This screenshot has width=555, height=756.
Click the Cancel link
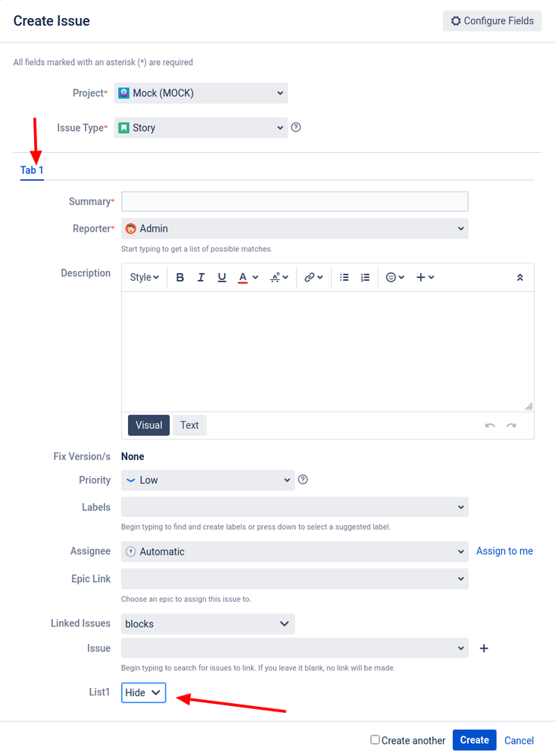tap(519, 741)
